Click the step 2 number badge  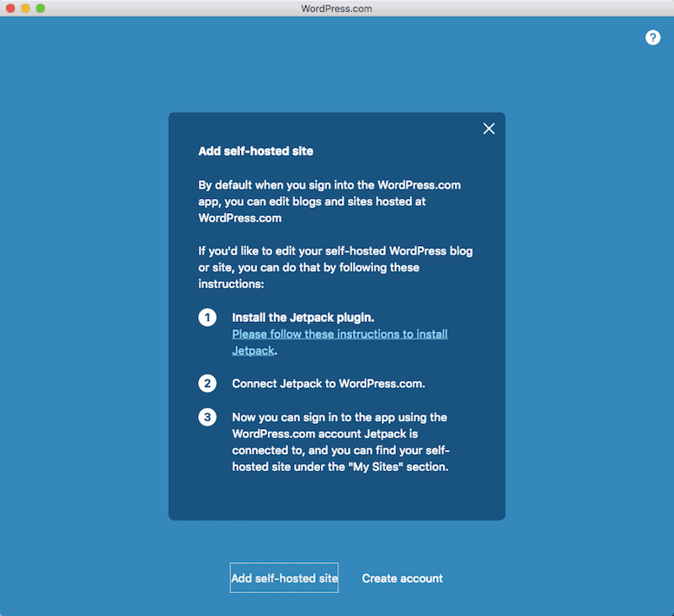click(x=207, y=383)
